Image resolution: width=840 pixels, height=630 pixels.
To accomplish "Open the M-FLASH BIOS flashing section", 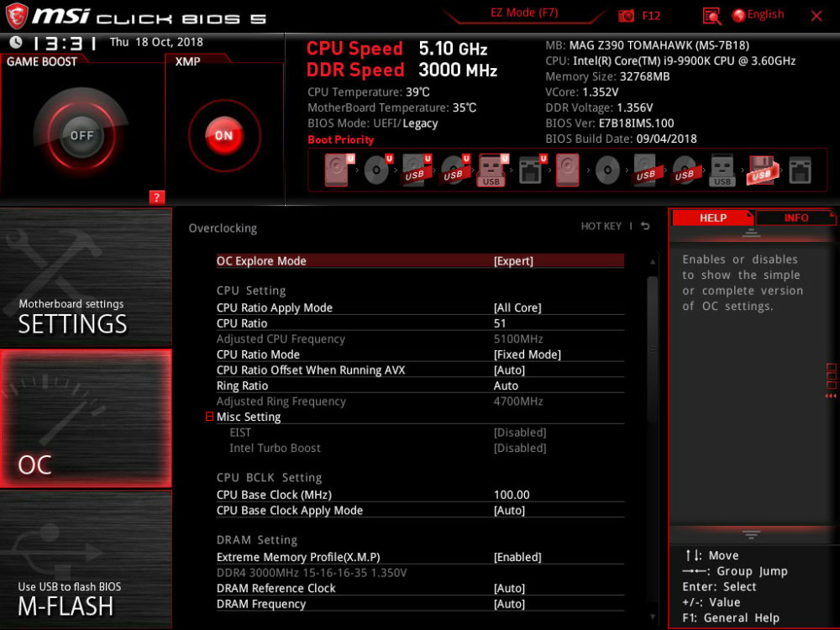I will click(86, 559).
